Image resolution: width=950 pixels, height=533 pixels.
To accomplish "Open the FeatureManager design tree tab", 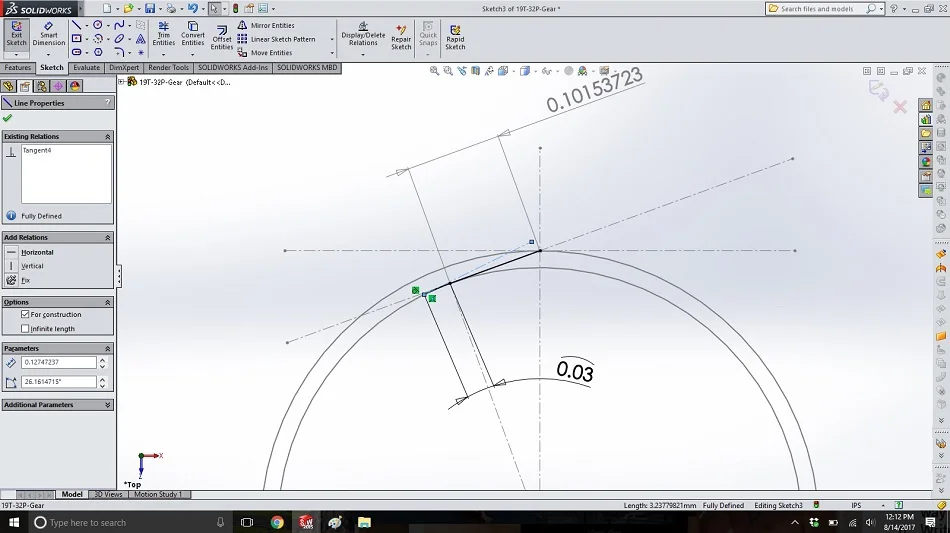I will tap(8, 86).
